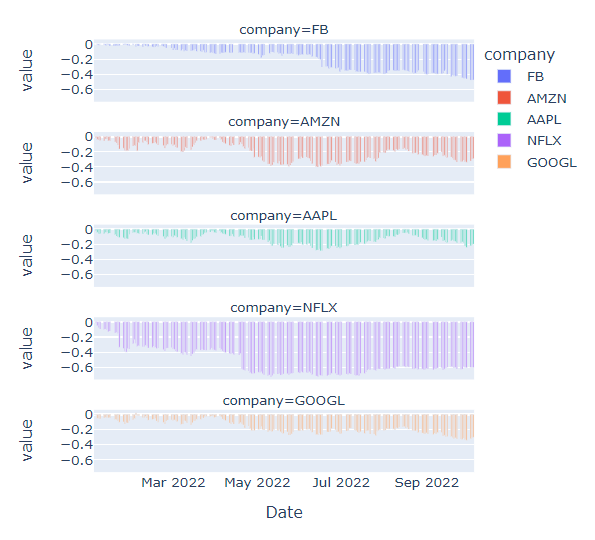
Task: Click the −0.6 tick on NFLX plot
Action: click(x=77, y=367)
